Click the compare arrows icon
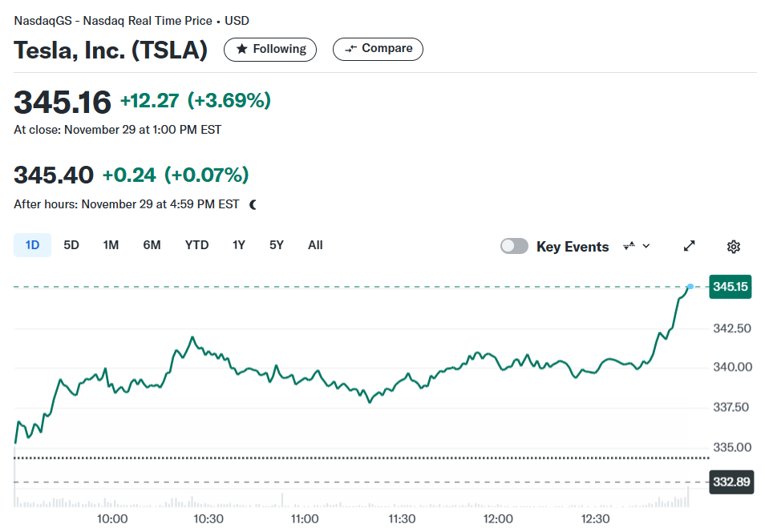Viewport: 765px width, 532px height. click(x=350, y=49)
